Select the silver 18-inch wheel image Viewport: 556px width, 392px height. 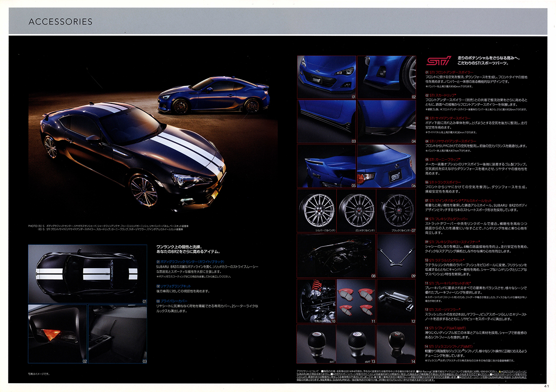click(x=317, y=211)
